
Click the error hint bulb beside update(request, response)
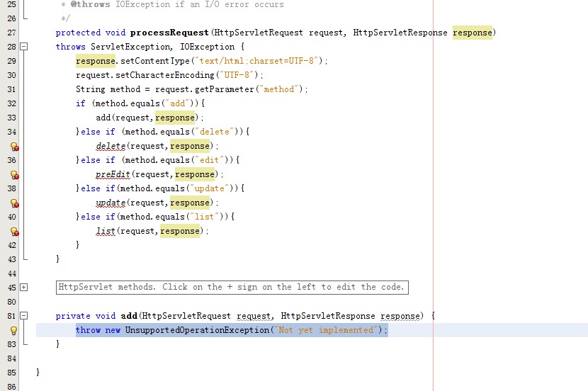point(14,203)
